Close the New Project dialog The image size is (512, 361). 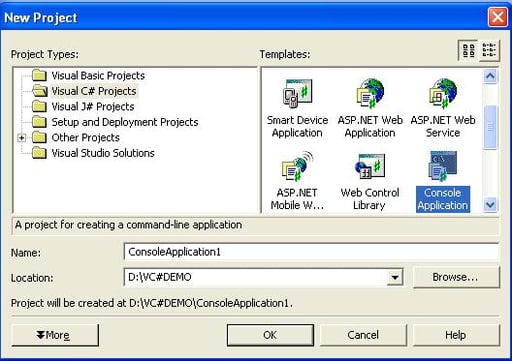(x=497, y=17)
